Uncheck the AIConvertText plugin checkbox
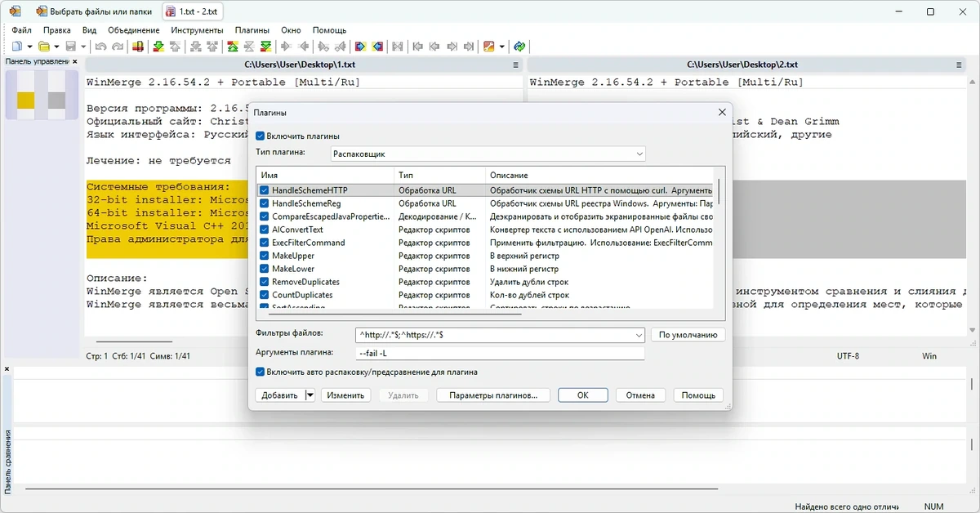 (x=265, y=230)
